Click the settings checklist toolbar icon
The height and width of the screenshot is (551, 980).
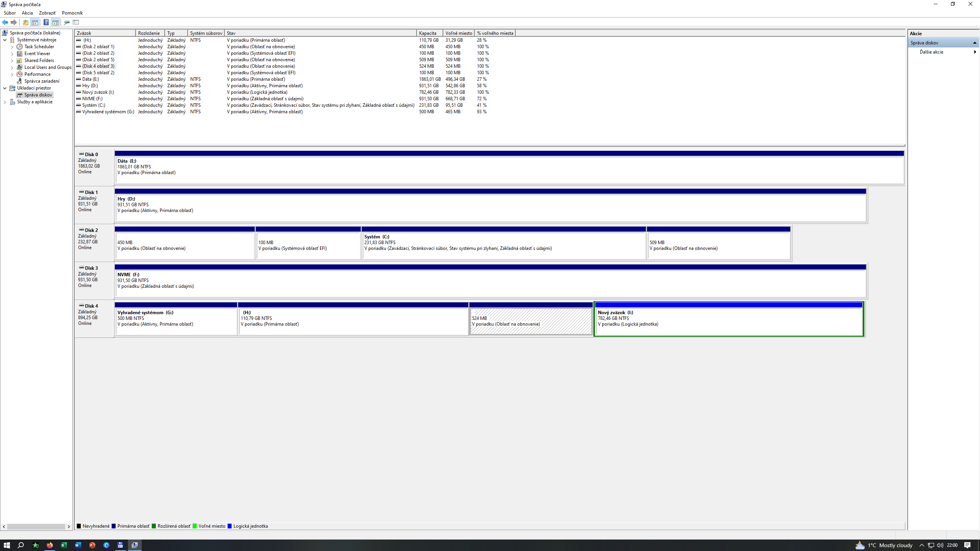(76, 22)
